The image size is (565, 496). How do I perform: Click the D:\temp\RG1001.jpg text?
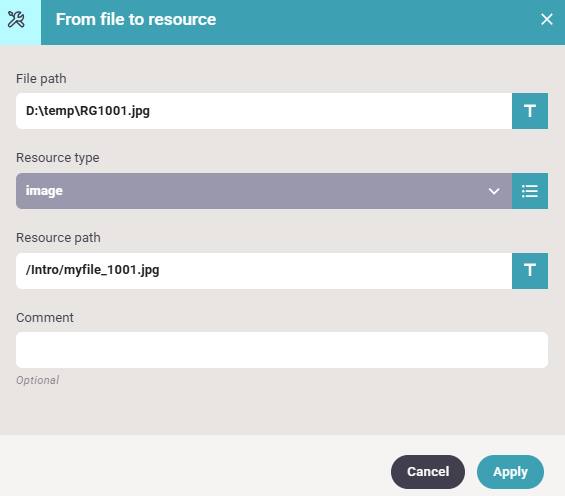[x=88, y=111]
